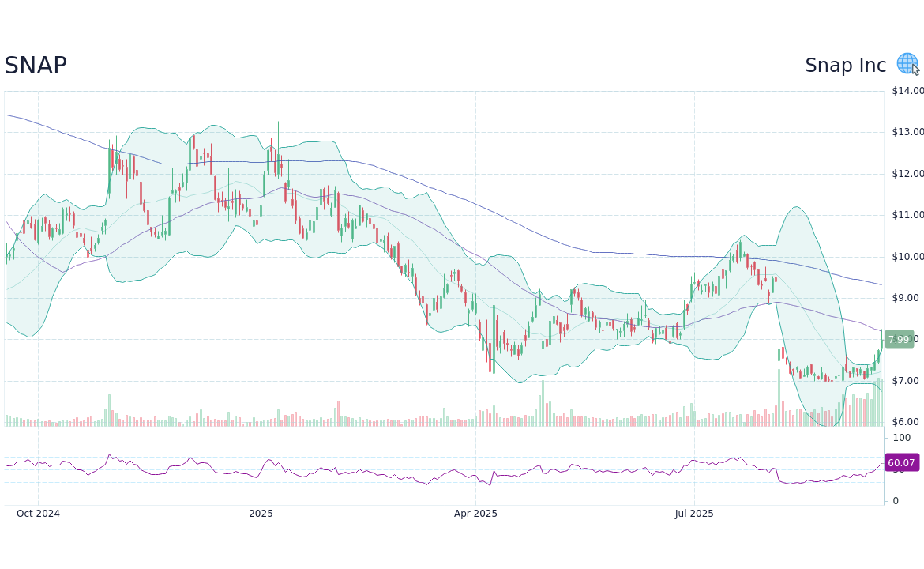This screenshot has width=924, height=569.
Task: Click the 100 RSI axis label
Action: point(902,438)
